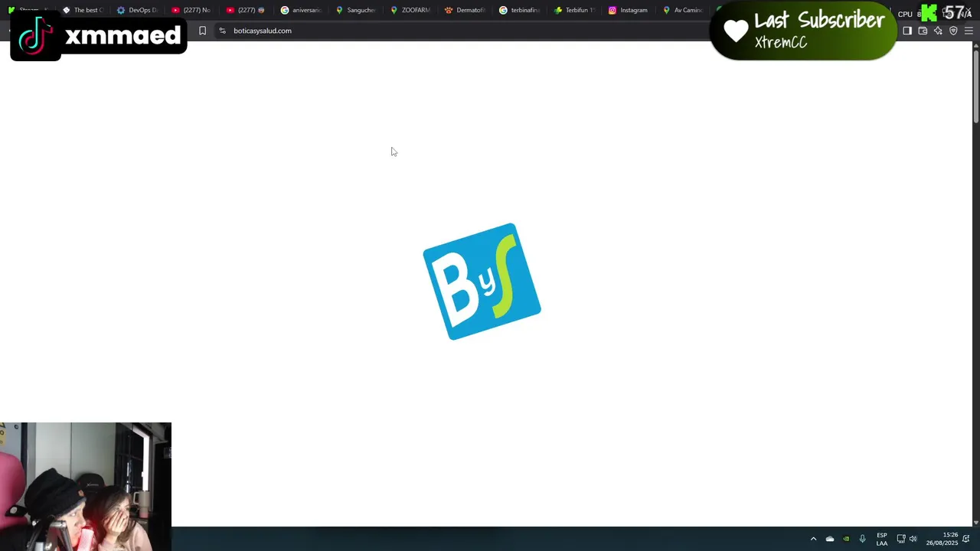Screen dimensions: 980x551
Task: Open the browser hamburger menu
Action: tap(969, 31)
